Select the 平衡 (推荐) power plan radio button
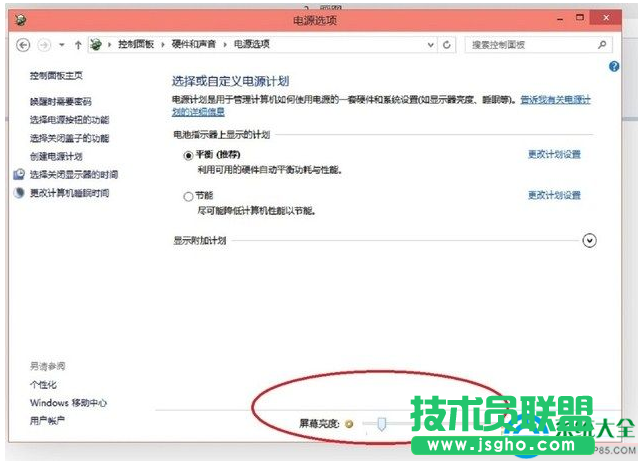 point(188,155)
